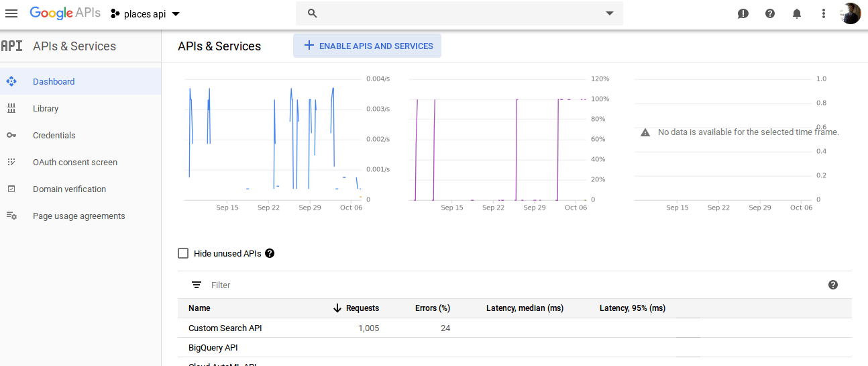
Task: Click the API logo beside APIs & Services
Action: click(11, 46)
